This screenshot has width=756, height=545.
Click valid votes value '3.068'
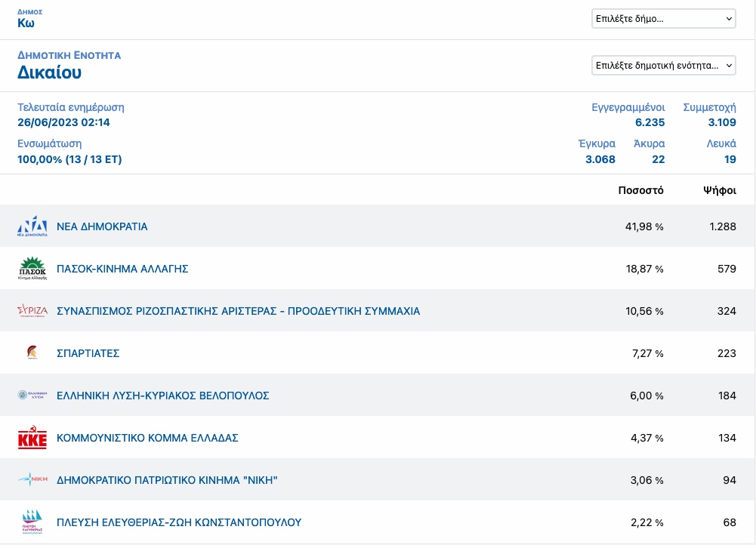600,159
